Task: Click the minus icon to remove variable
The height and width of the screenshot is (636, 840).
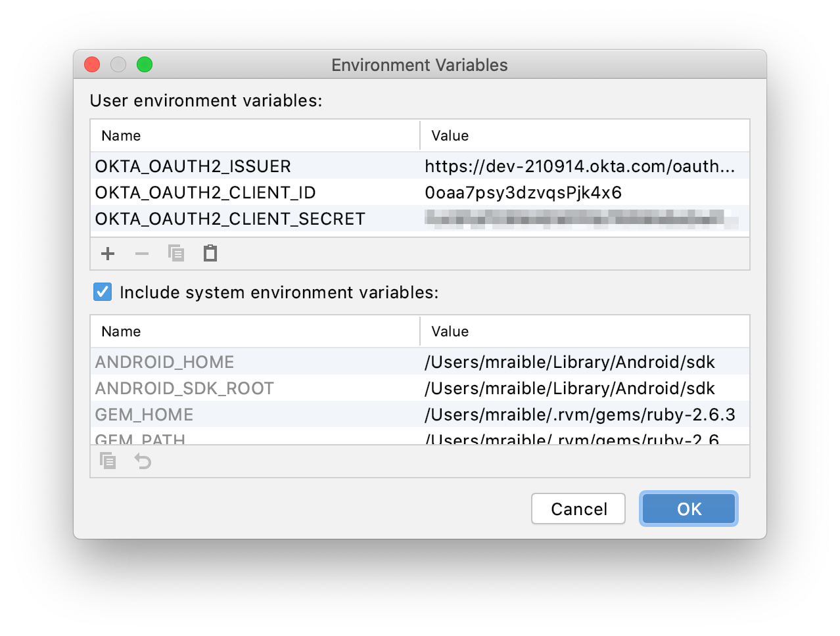Action: click(x=142, y=254)
